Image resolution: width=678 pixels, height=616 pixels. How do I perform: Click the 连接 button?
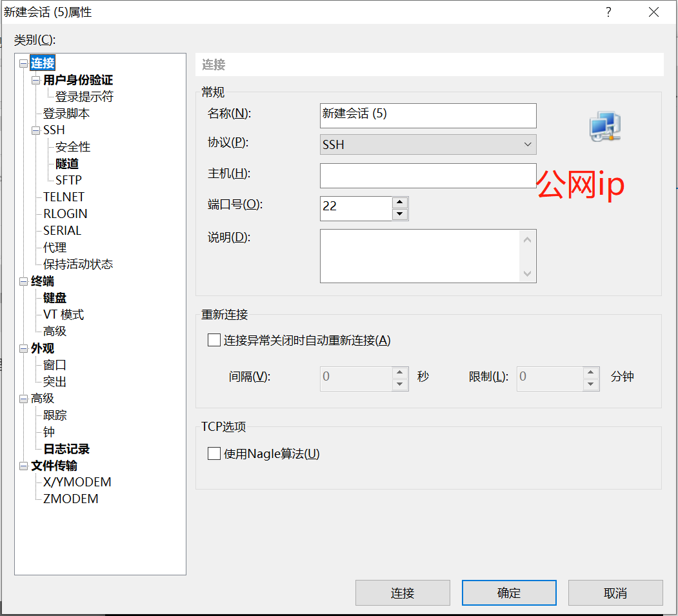403,592
